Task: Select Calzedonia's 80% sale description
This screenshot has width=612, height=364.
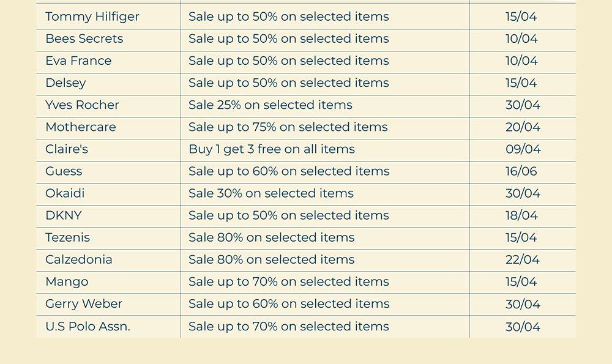Action: tap(271, 259)
